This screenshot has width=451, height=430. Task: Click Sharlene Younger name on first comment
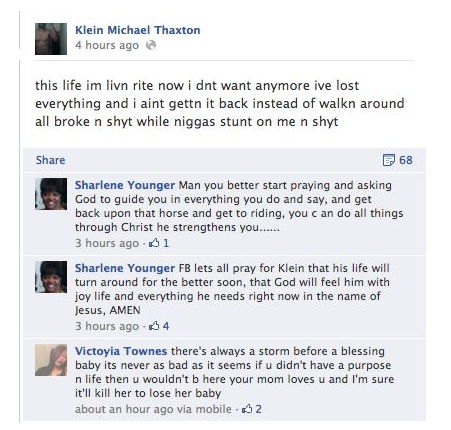point(125,185)
